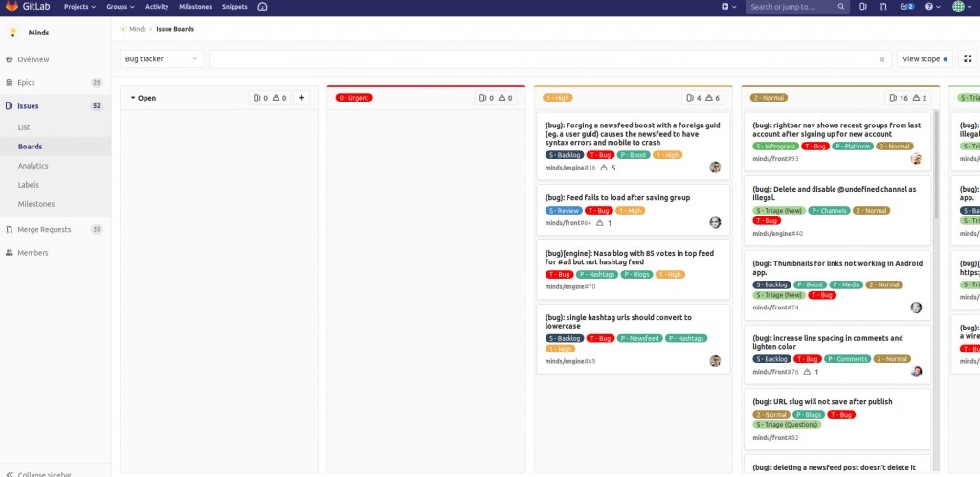980x477 pixels.
Task: Clear the board filter search field
Action: point(882,59)
